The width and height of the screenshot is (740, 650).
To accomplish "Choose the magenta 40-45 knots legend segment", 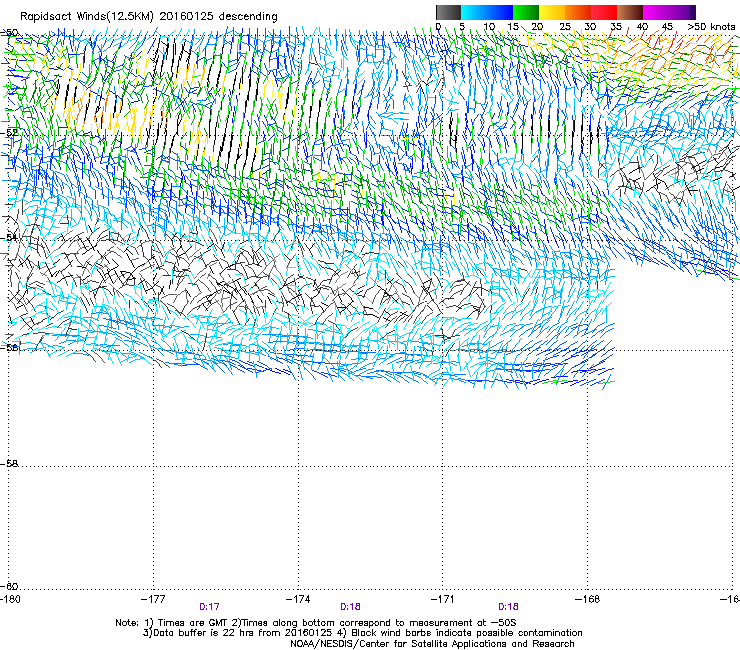I will coord(656,12).
